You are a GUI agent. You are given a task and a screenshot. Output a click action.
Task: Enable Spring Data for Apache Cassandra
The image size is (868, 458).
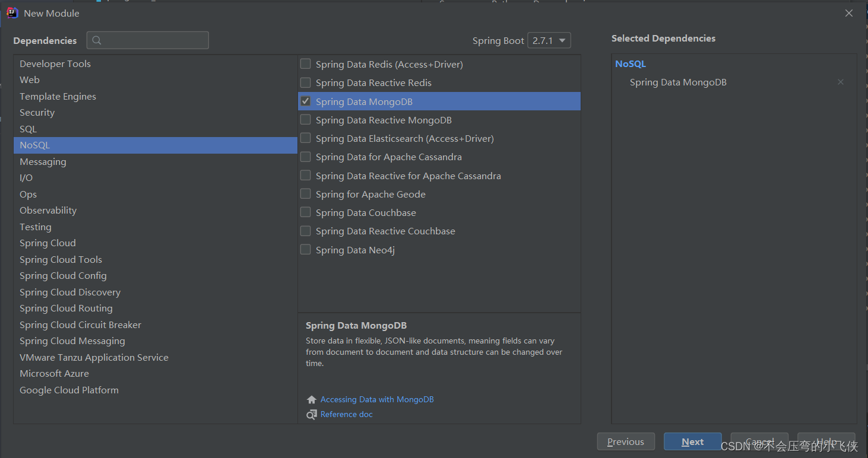click(x=305, y=157)
